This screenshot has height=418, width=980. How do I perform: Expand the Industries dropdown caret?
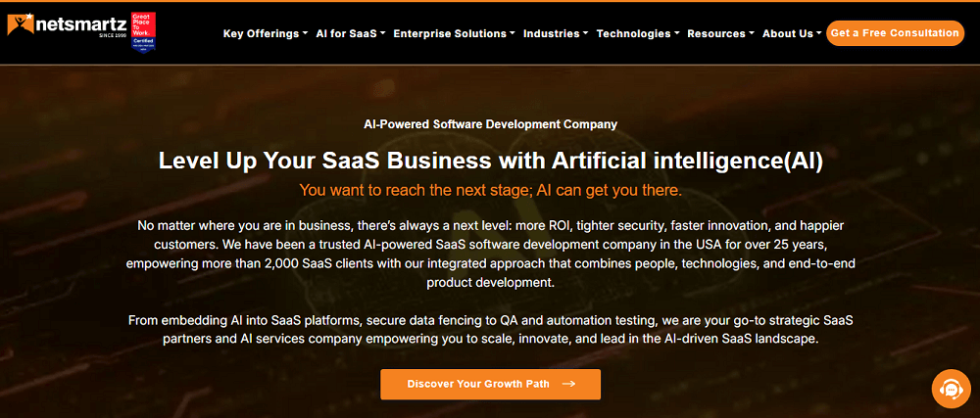point(585,33)
